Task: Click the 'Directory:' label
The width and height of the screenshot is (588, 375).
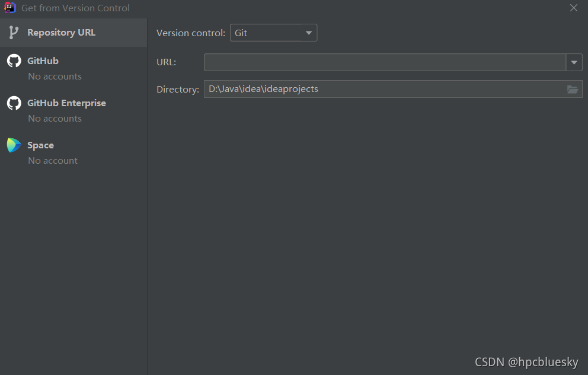Action: tap(178, 90)
